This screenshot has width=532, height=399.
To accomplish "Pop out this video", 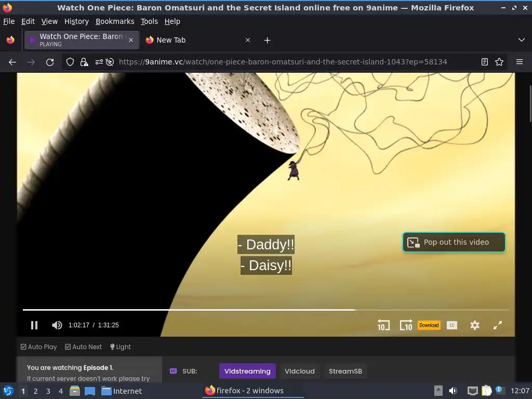I will (x=454, y=242).
